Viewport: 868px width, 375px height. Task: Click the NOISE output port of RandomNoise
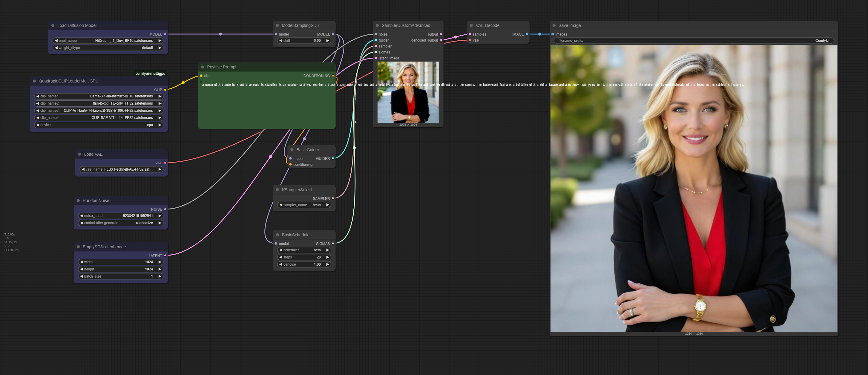pyautogui.click(x=165, y=209)
